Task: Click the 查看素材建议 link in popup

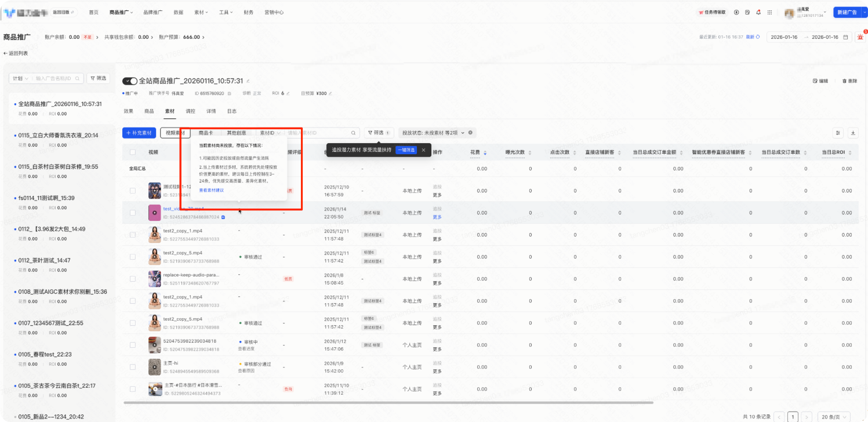Action: pos(211,190)
